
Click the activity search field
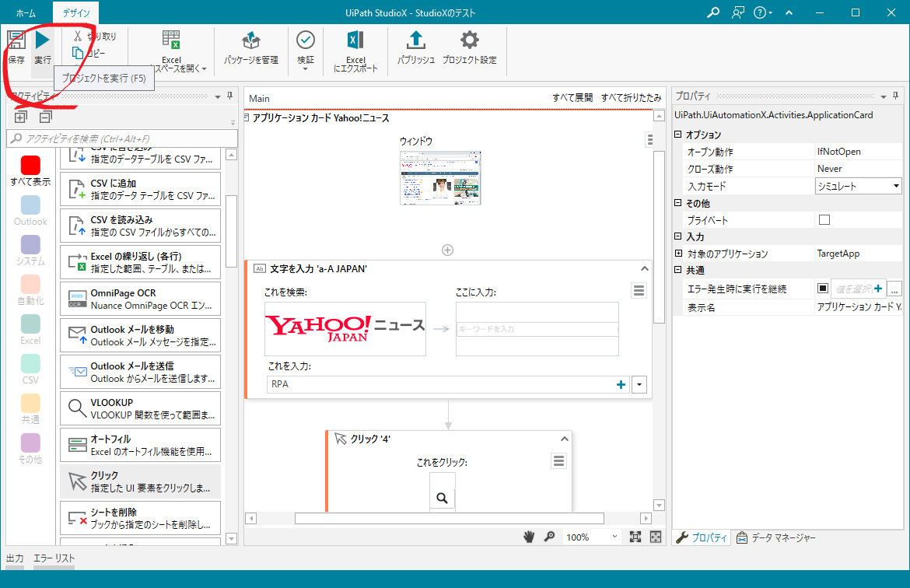tap(122, 138)
